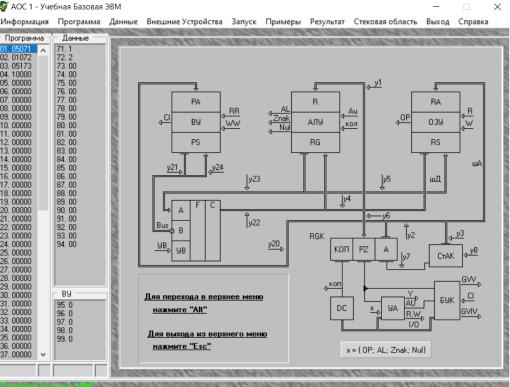This screenshot has height=387, width=510.
Task: Open the Данные menu
Action: pyautogui.click(x=123, y=22)
